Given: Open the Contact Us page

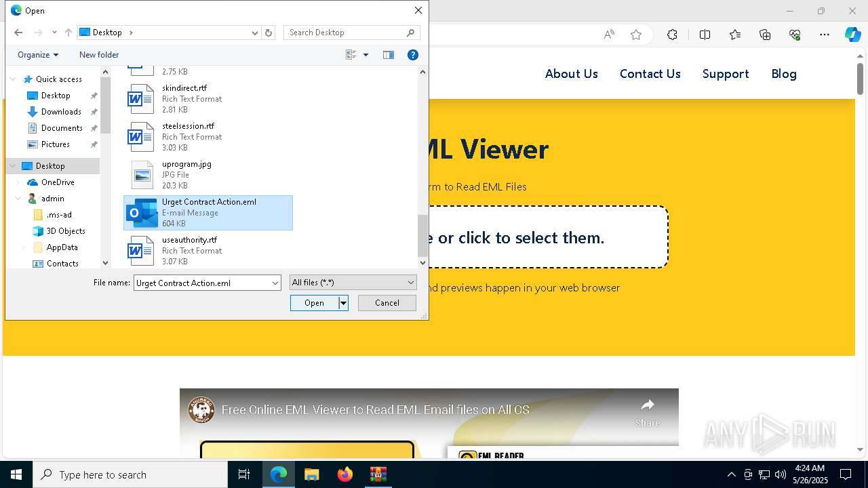Looking at the screenshot, I should 650,74.
